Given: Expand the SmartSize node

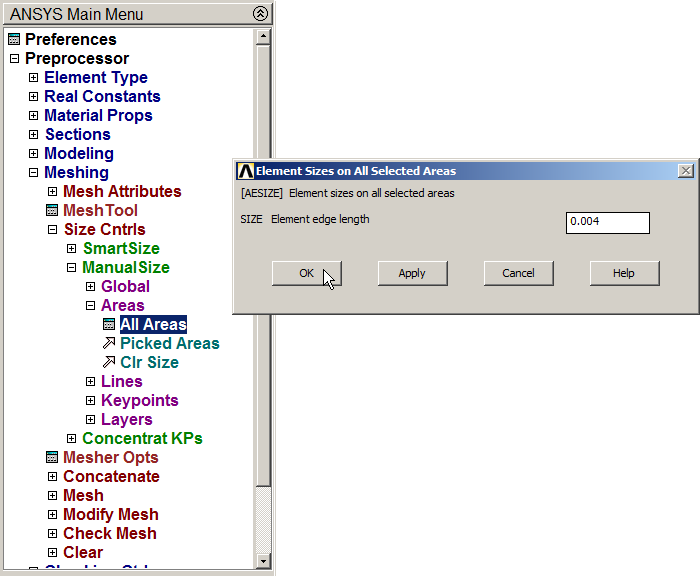Looking at the screenshot, I should click(71, 249).
